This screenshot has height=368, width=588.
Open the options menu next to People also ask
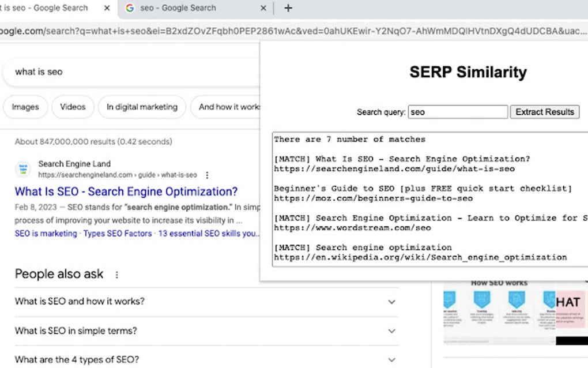(117, 275)
